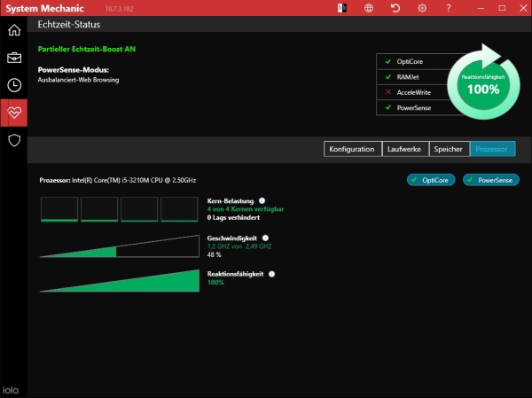Show info icon next to Geschwindigkeit
Screen dimensions: 532x398
(x=265, y=238)
